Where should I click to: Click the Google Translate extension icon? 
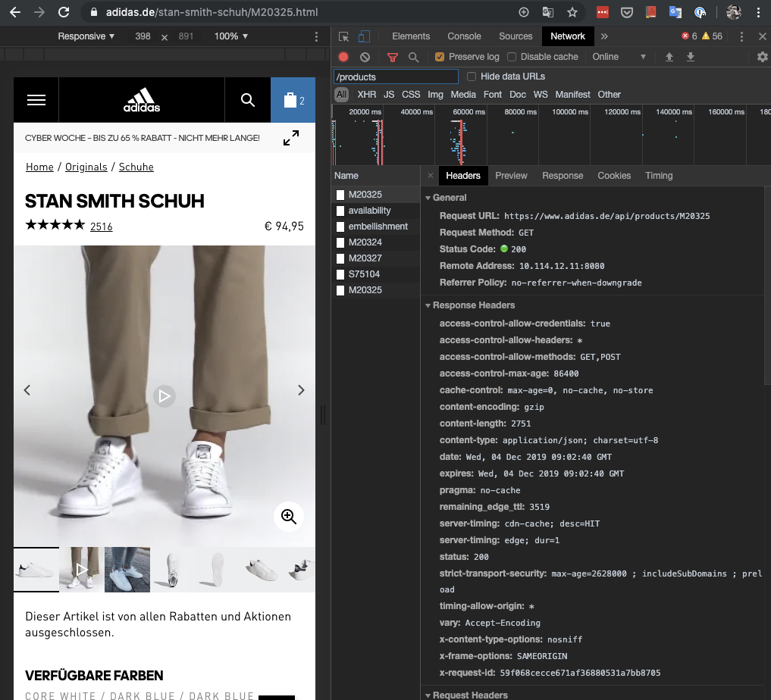(x=675, y=12)
